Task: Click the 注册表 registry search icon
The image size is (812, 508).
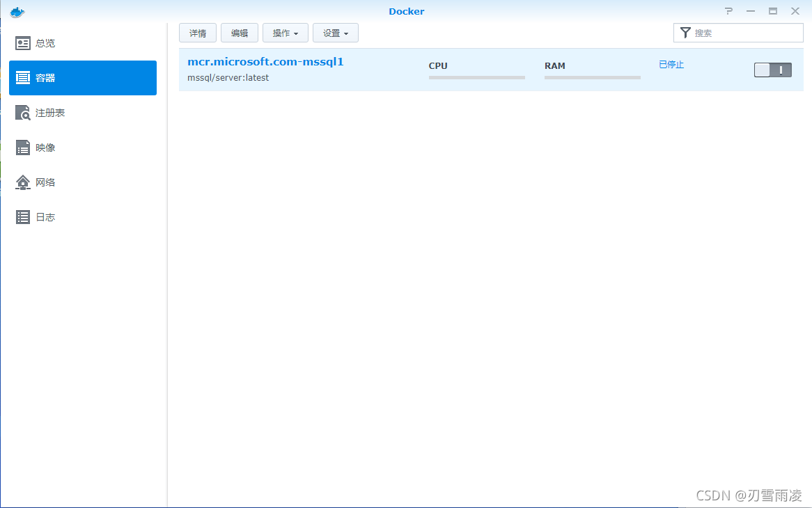Action: (x=23, y=112)
